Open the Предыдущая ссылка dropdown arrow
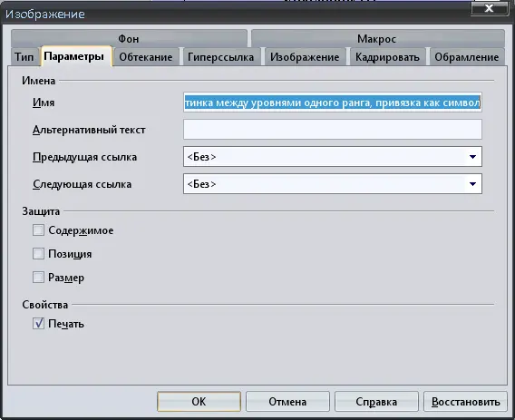The image size is (515, 420). (x=472, y=157)
